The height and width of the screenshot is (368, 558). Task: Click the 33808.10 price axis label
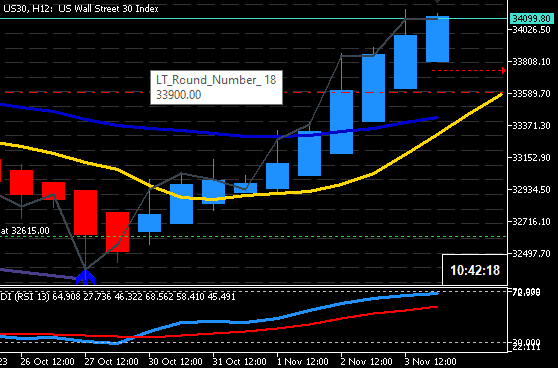point(531,62)
